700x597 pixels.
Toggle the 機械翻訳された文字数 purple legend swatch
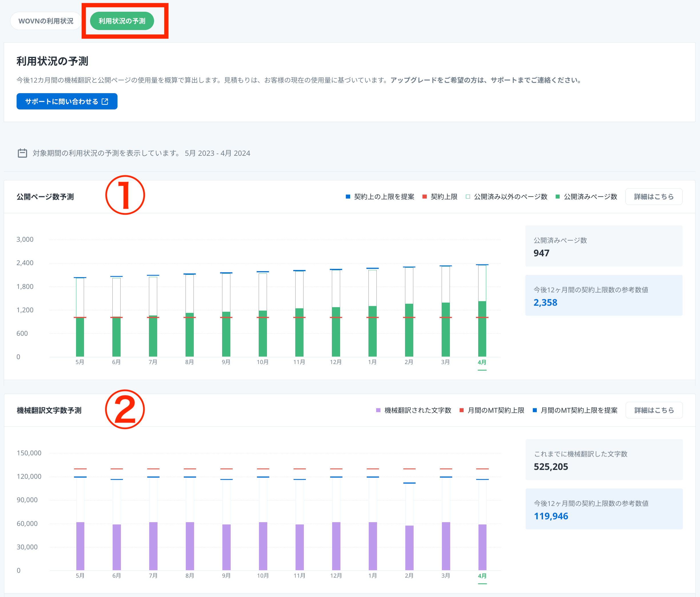point(378,410)
